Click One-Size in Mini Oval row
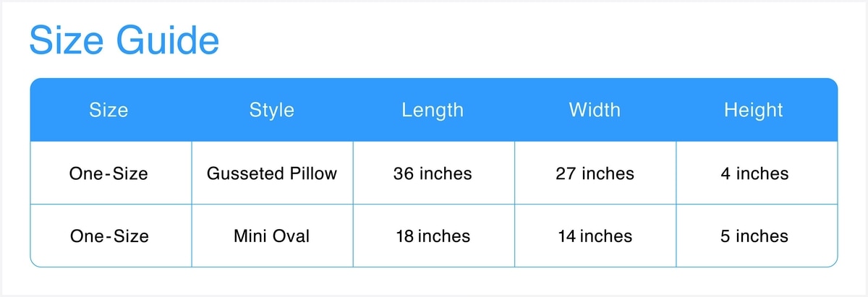 pos(109,236)
